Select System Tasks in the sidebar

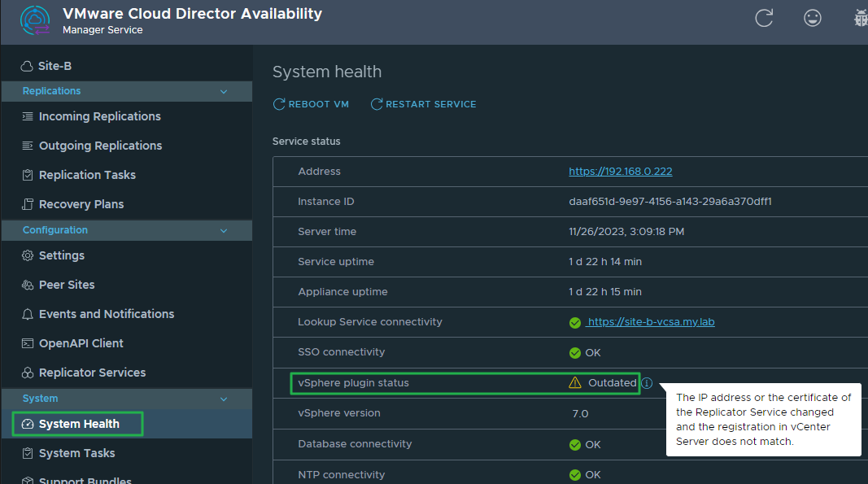pyautogui.click(x=75, y=453)
